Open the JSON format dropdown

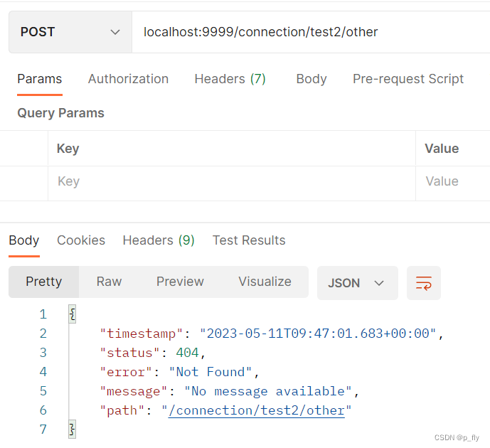[356, 283]
